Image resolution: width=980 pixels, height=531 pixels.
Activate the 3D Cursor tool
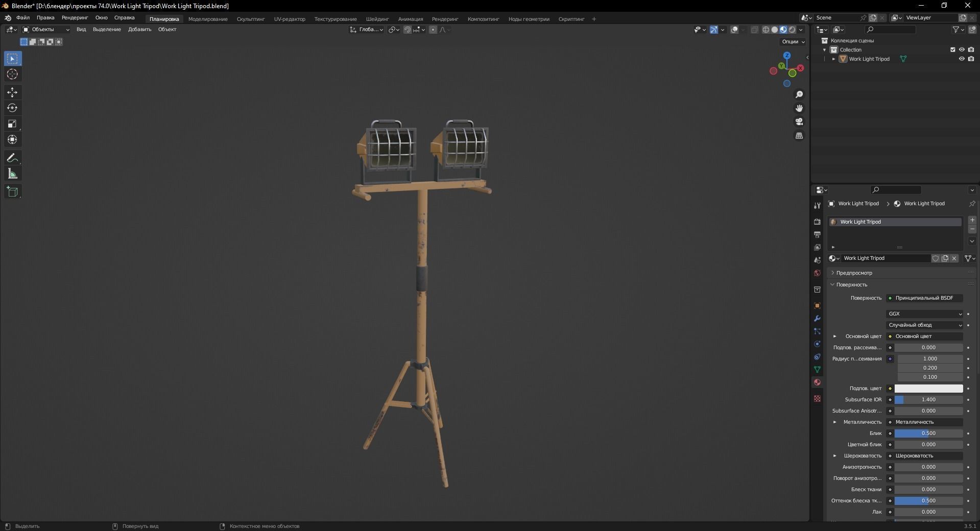[x=13, y=75]
